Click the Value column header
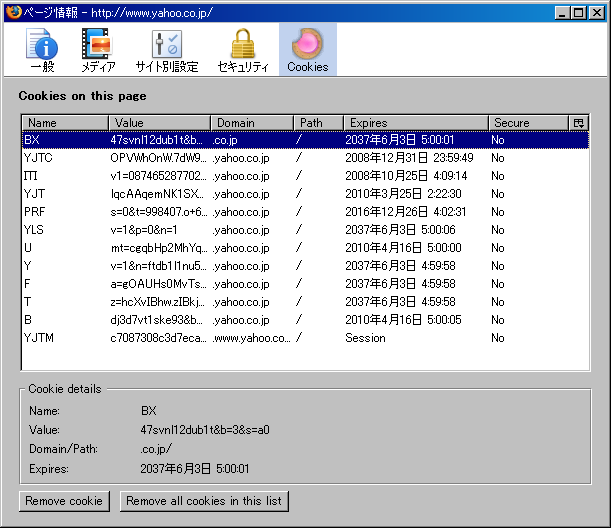This screenshot has width=611, height=528. (x=158, y=123)
